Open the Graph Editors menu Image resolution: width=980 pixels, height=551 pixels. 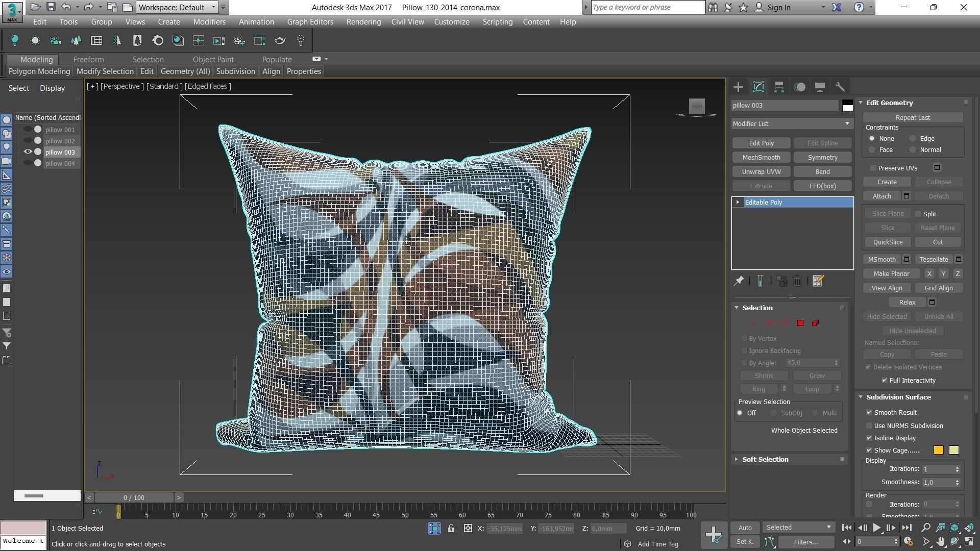310,22
